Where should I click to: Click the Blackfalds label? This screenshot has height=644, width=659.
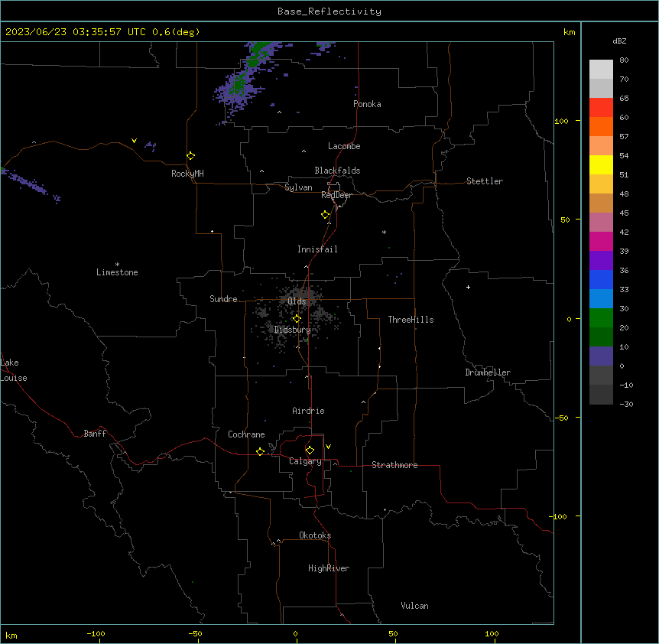[337, 171]
